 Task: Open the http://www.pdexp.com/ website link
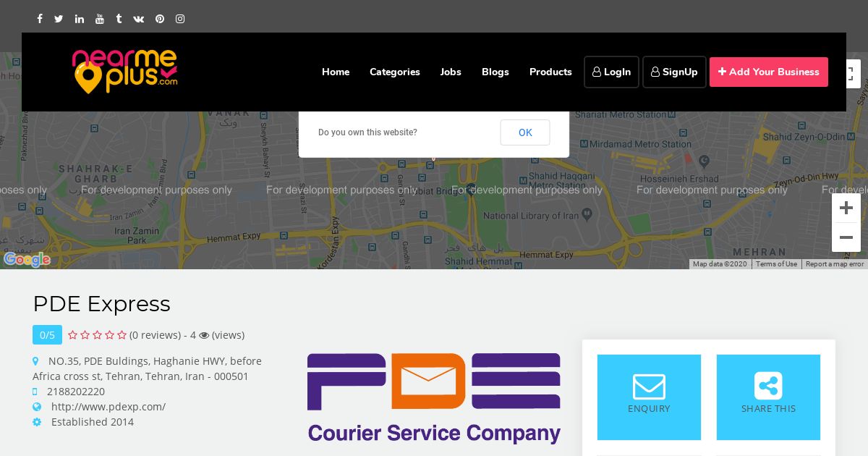[x=109, y=407]
